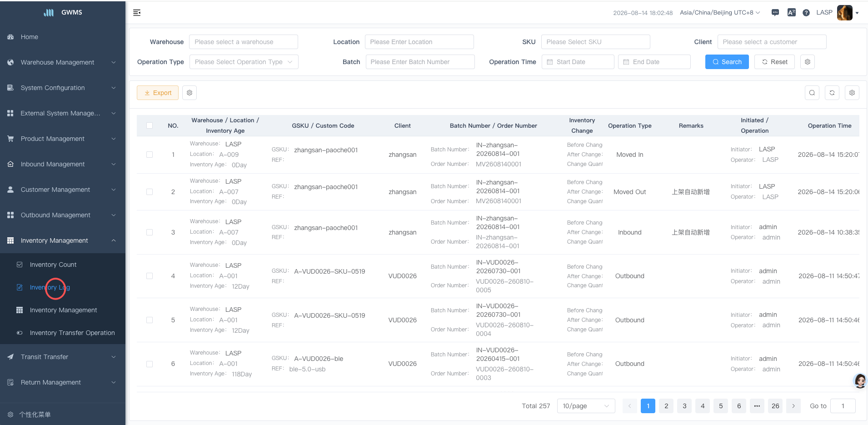The width and height of the screenshot is (868, 425).
Task: Click the Return Management icon
Action: (10, 382)
